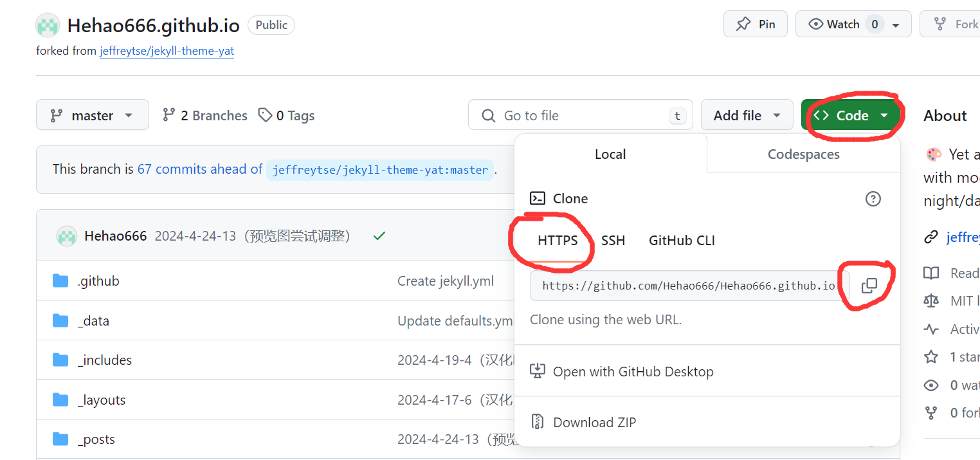980x460 pixels.
Task: View the 2 Branches link
Action: 204,115
